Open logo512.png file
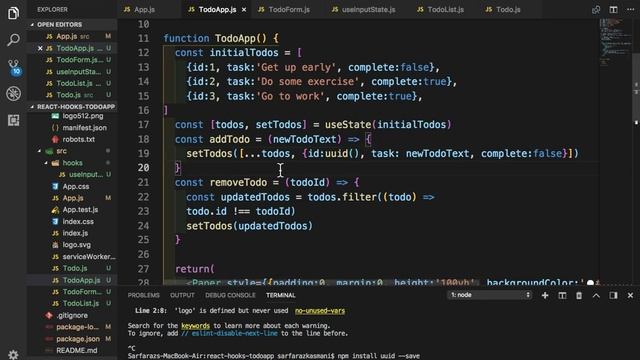Screen dimensions: 640x360 click(73, 116)
